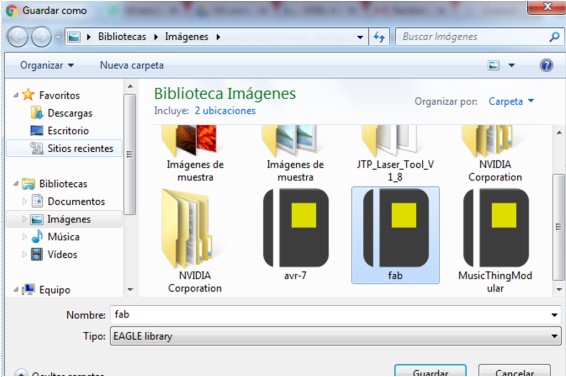Viewport: 566px width, 377px height.
Task: Open recent pages dropdown beside navigation arrows
Action: [x=58, y=37]
